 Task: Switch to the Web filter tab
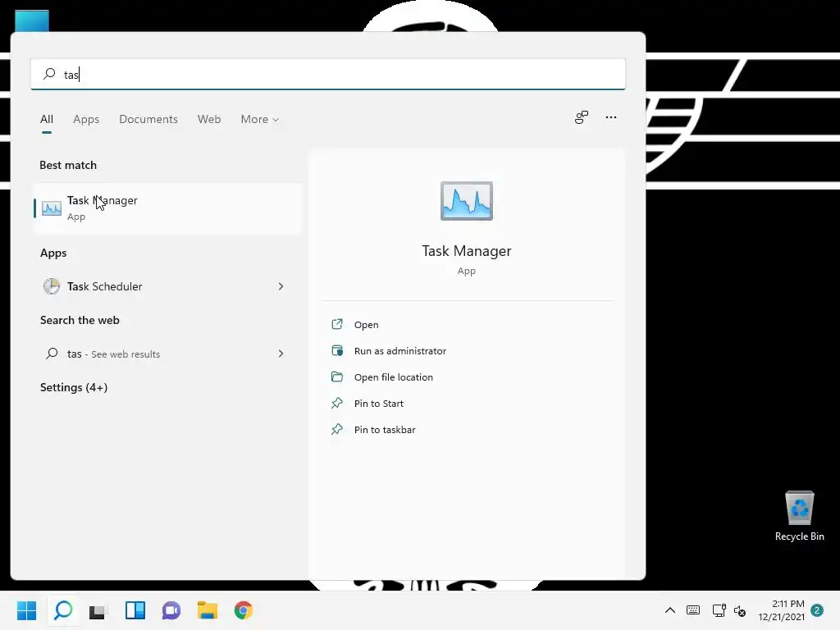(x=209, y=119)
